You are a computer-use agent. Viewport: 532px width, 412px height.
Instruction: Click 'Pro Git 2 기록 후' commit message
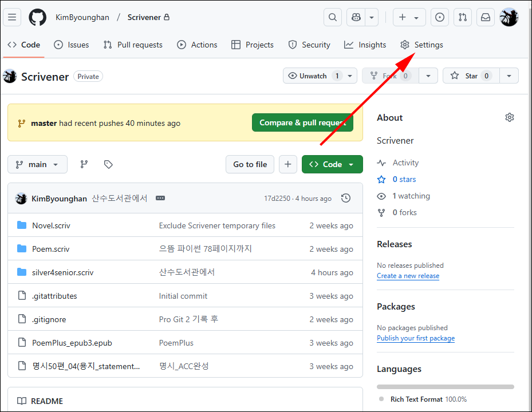pos(188,319)
